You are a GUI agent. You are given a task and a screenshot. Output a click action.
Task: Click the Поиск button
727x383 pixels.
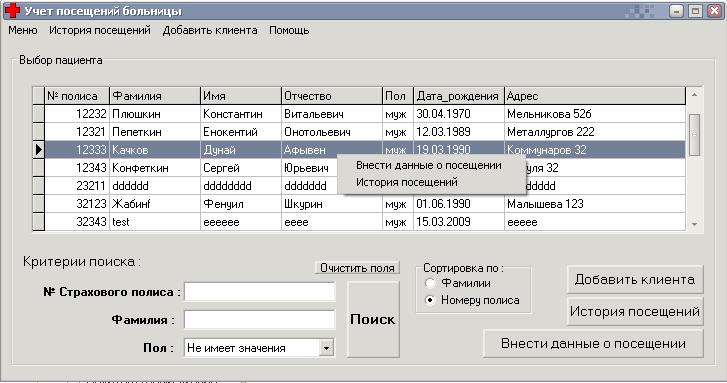(x=373, y=319)
